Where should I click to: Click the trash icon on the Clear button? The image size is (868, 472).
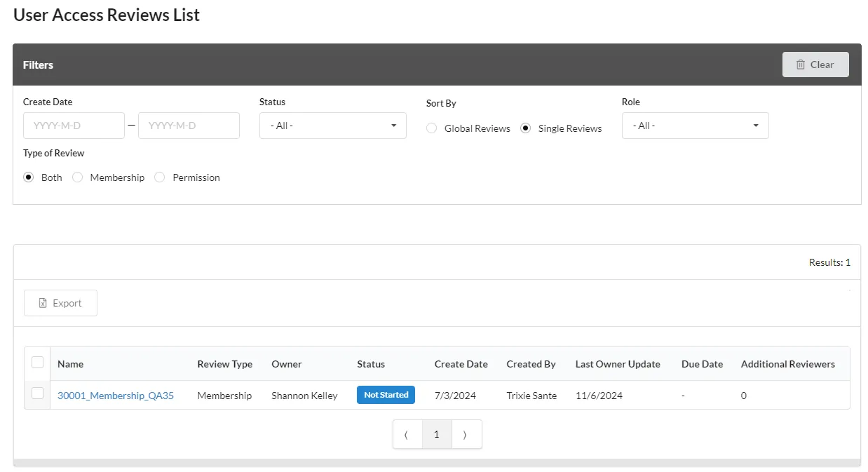click(x=801, y=65)
